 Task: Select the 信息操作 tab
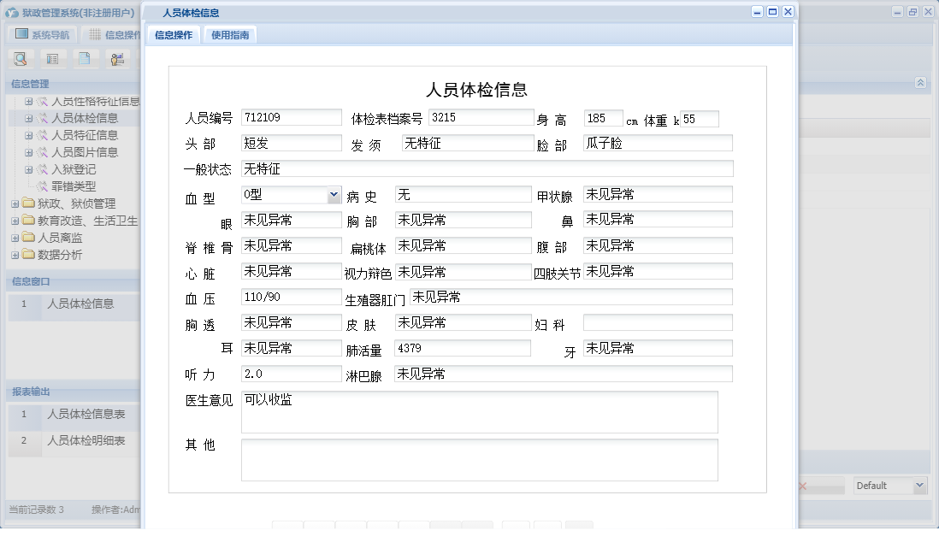click(174, 35)
